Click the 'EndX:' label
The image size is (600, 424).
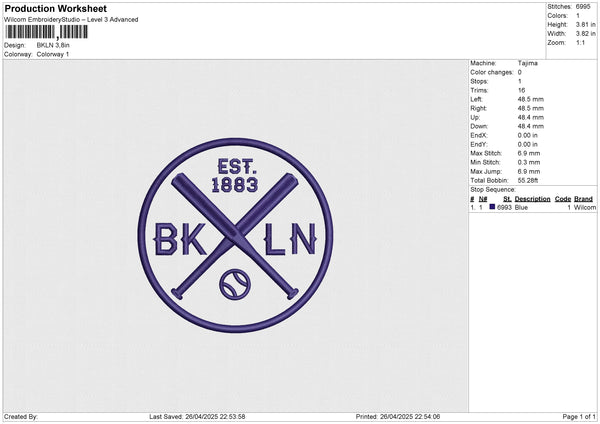point(479,135)
